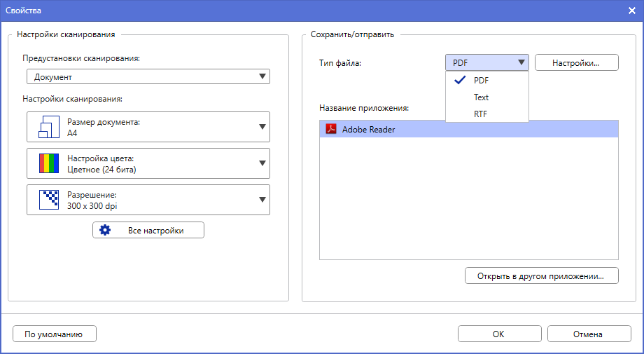Screen dimensions: 644x354
Task: Select RTF in the file type list
Action: click(x=487, y=114)
